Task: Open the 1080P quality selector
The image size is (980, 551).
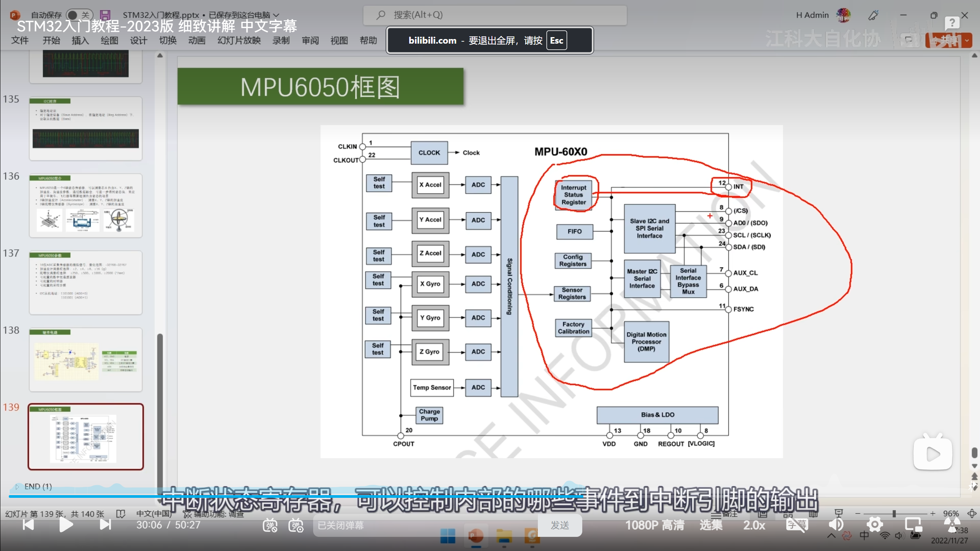Action: (655, 525)
